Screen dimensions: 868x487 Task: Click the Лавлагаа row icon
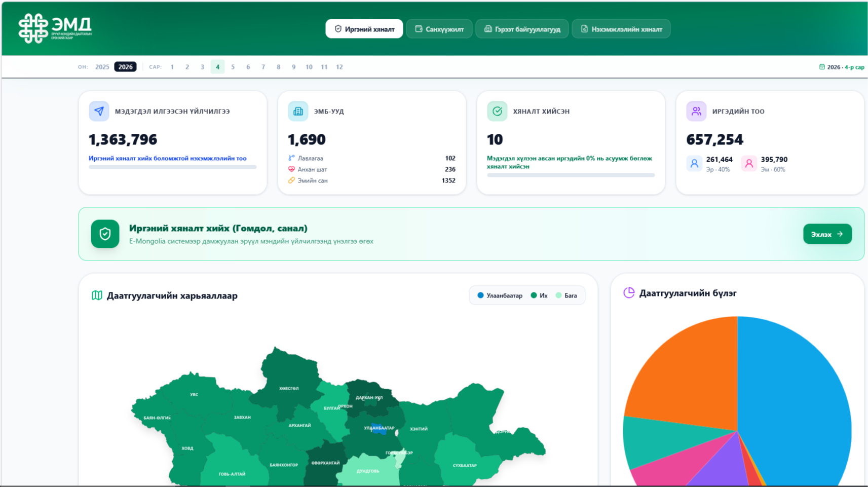[x=291, y=158]
